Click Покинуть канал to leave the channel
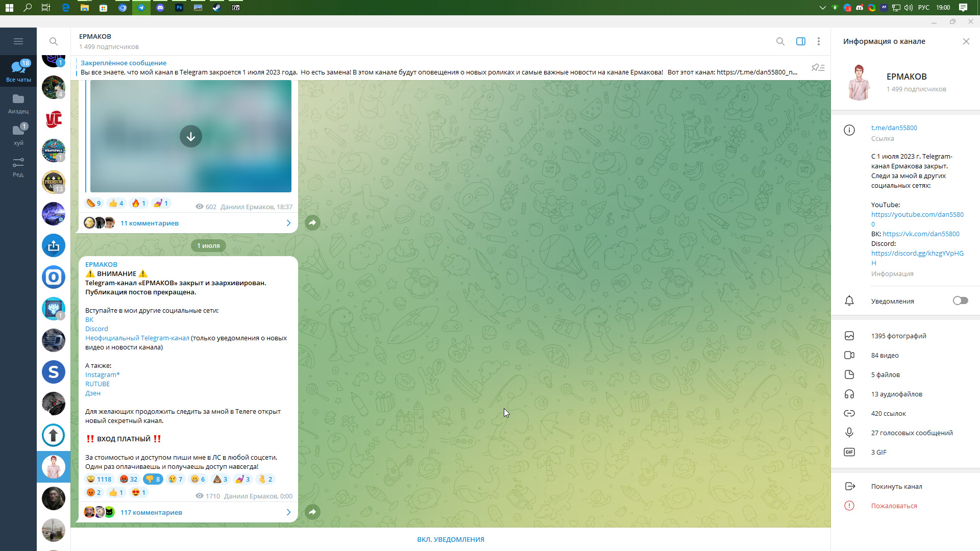 click(x=896, y=486)
